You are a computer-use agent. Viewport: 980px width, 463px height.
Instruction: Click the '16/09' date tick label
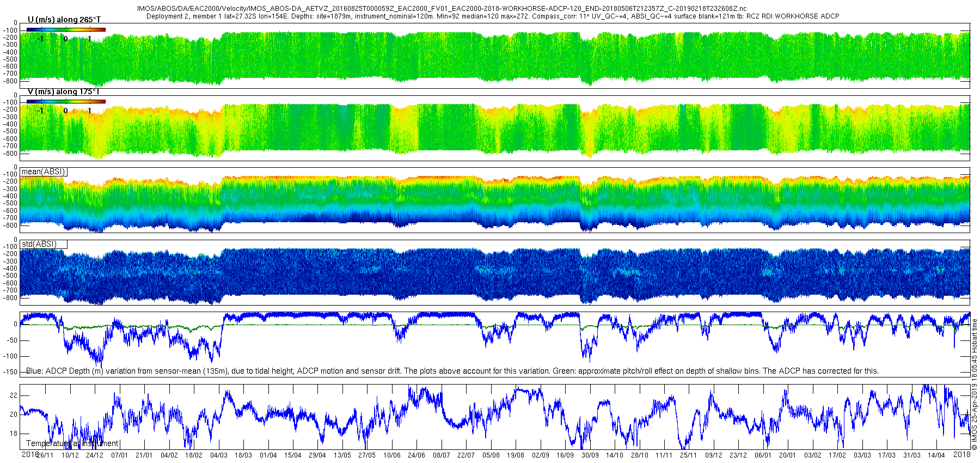click(565, 455)
